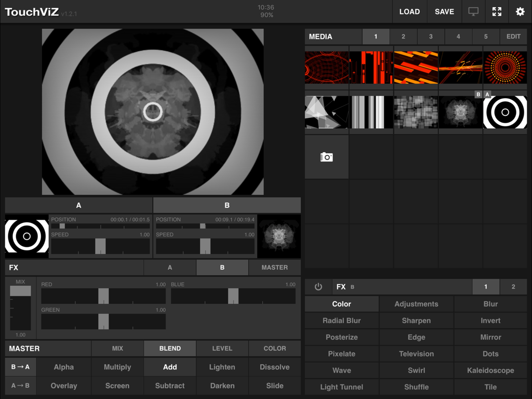
Task: Apply the Mirror effect
Action: point(490,337)
